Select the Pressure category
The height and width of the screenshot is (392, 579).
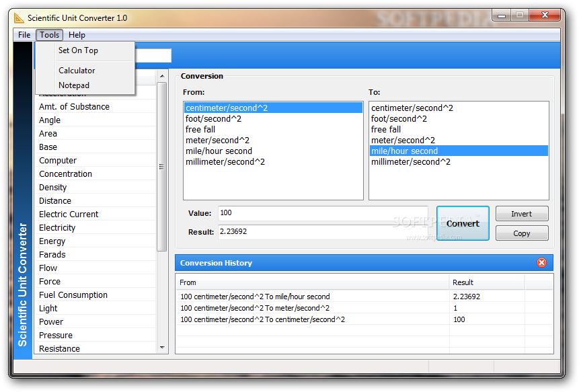tap(95, 336)
